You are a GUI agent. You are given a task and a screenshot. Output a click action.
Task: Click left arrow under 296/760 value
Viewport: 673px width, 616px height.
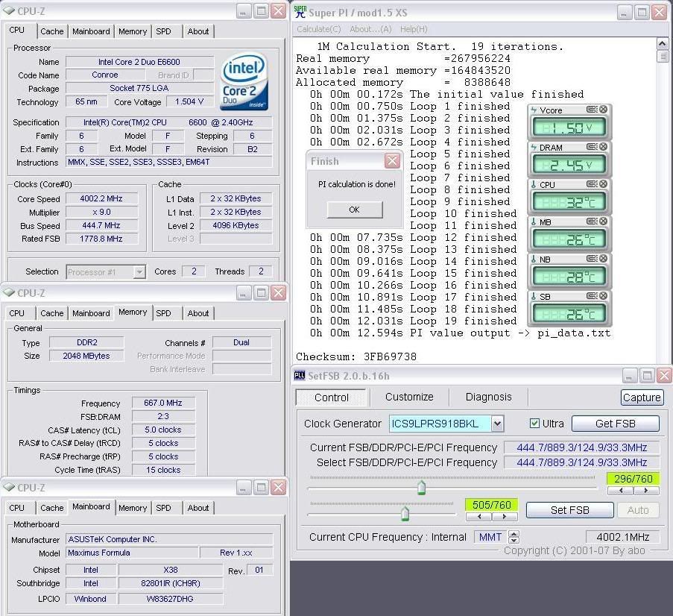point(621,490)
